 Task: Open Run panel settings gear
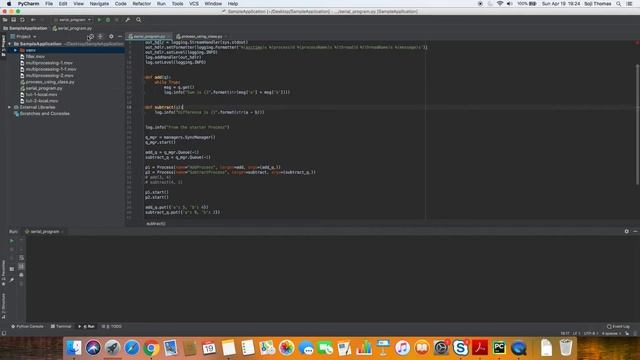[x=627, y=231]
